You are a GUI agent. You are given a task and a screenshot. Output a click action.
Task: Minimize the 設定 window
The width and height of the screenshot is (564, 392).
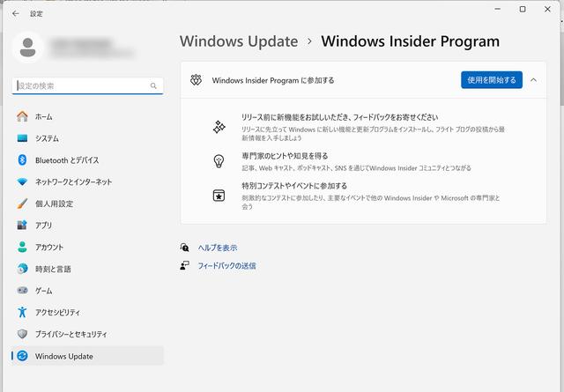498,9
